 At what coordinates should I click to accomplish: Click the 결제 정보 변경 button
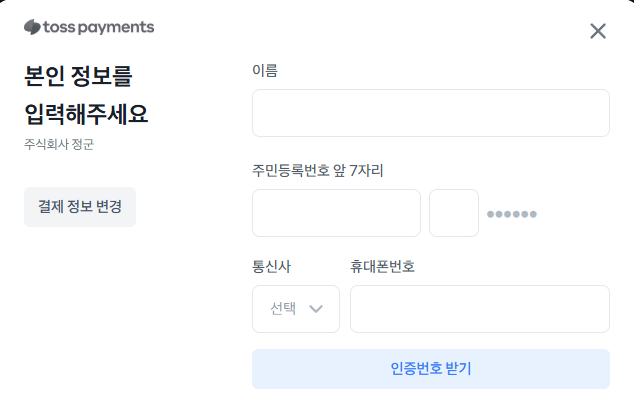coord(80,207)
